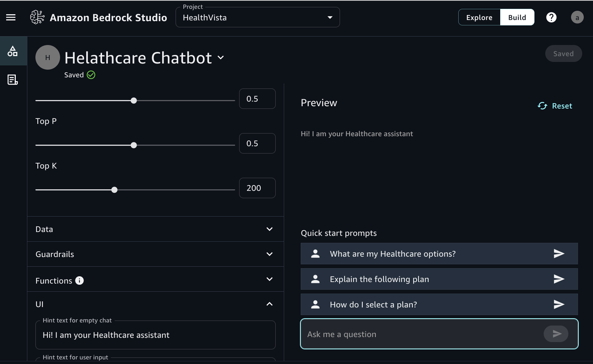Click the "Quick start prompts" heading
This screenshot has height=364, width=593.
[x=339, y=233]
